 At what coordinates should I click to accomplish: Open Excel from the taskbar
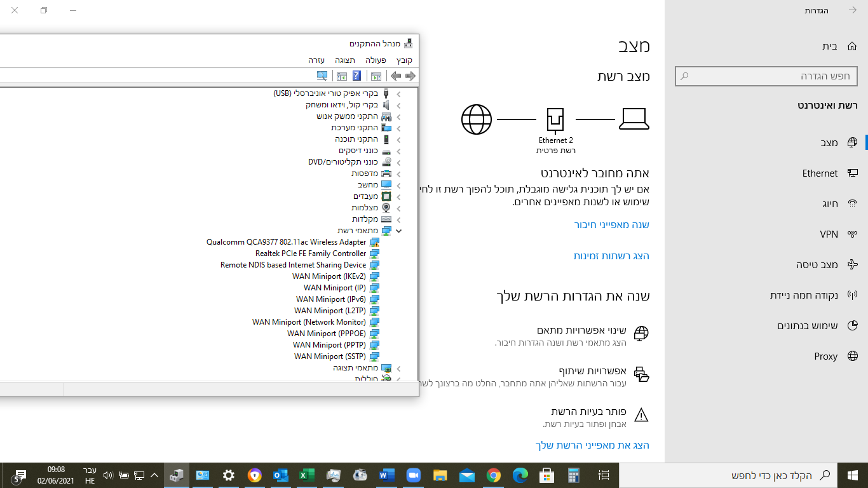(308, 475)
